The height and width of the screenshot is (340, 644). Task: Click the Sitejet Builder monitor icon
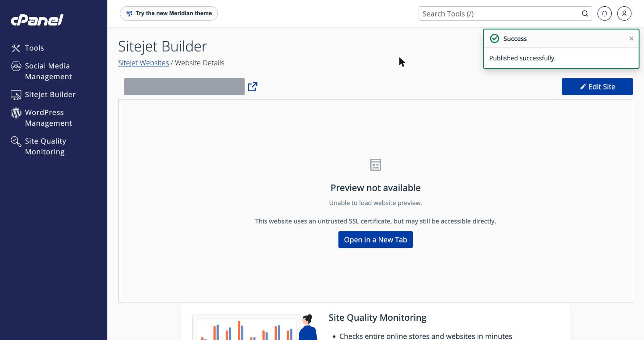click(x=16, y=95)
